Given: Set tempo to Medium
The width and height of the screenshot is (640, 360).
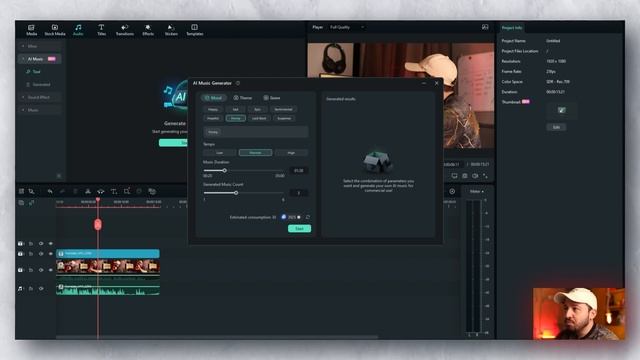Looking at the screenshot, I should [256, 153].
